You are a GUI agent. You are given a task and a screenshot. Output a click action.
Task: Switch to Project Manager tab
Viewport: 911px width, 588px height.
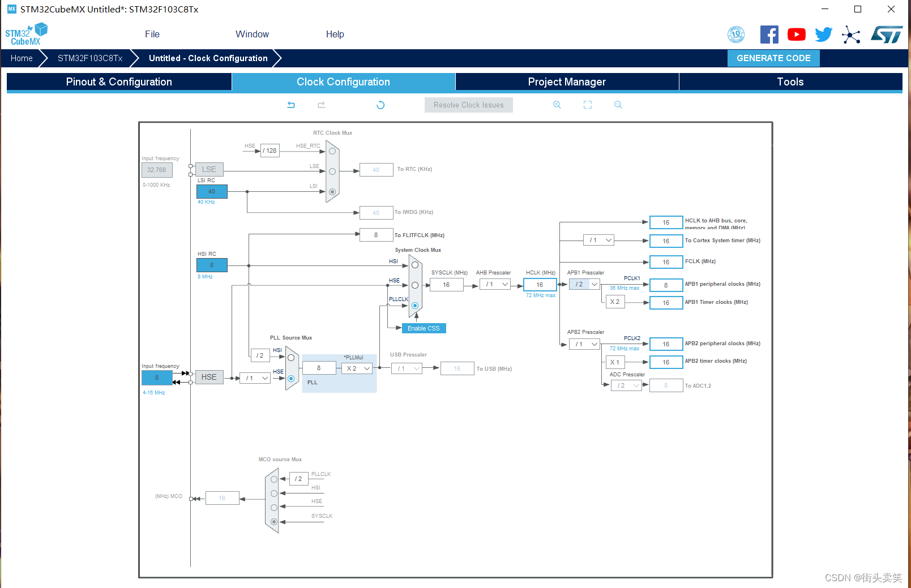tap(567, 82)
